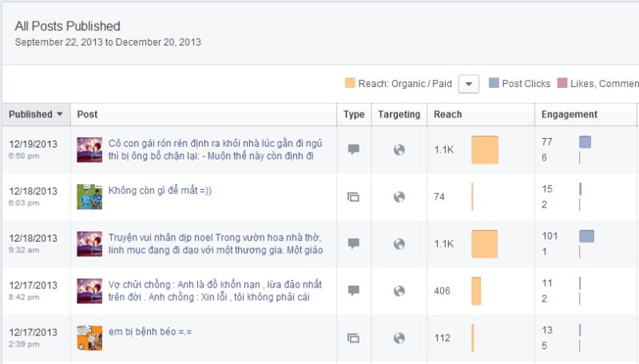Screen dimensions: 639x364
Task: Click globe targeting icon for 'em bị bệnh béo' post
Action: coord(399,338)
